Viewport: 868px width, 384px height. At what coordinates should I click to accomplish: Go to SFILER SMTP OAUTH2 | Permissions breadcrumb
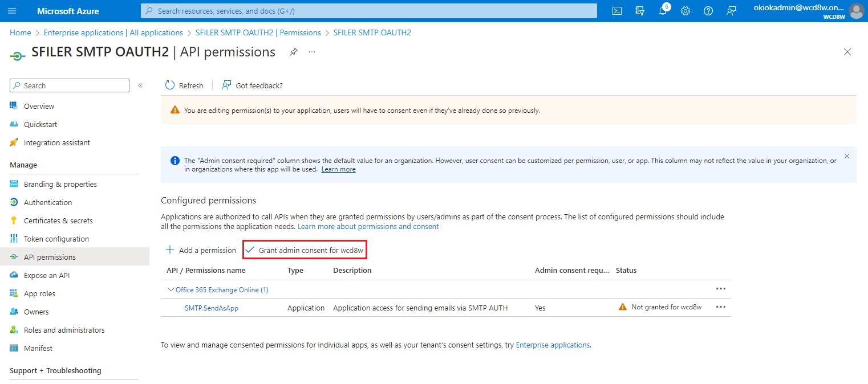click(258, 32)
